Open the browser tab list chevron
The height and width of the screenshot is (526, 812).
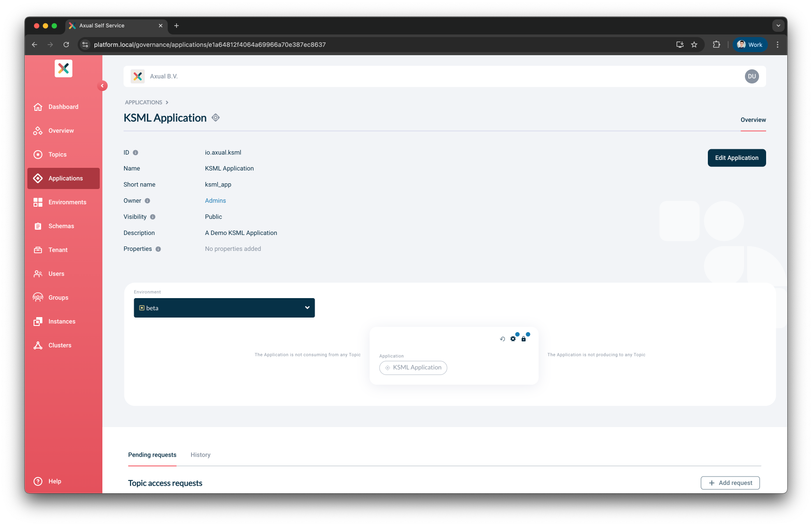[778, 26]
